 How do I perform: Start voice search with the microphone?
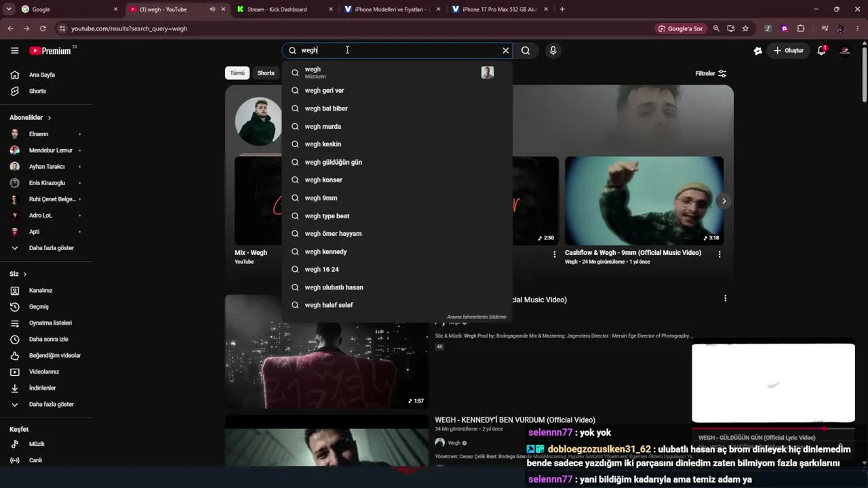coord(553,50)
